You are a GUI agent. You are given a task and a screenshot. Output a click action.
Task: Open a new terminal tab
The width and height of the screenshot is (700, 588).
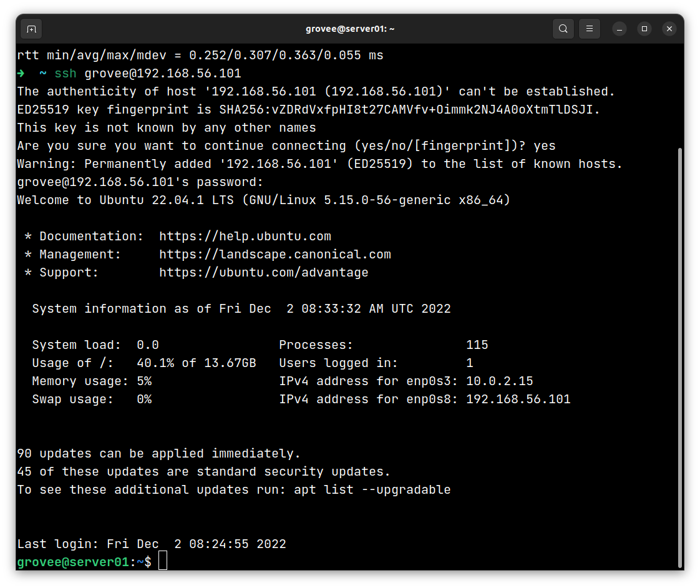(x=31, y=29)
